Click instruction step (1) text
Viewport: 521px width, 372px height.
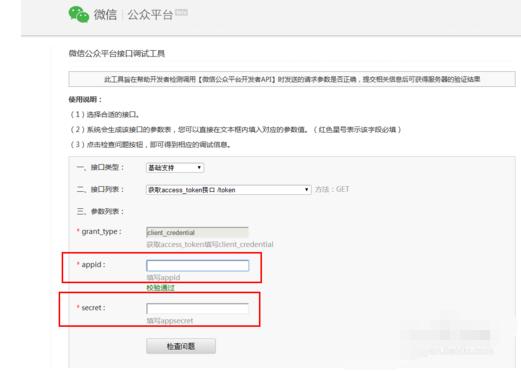(x=104, y=115)
